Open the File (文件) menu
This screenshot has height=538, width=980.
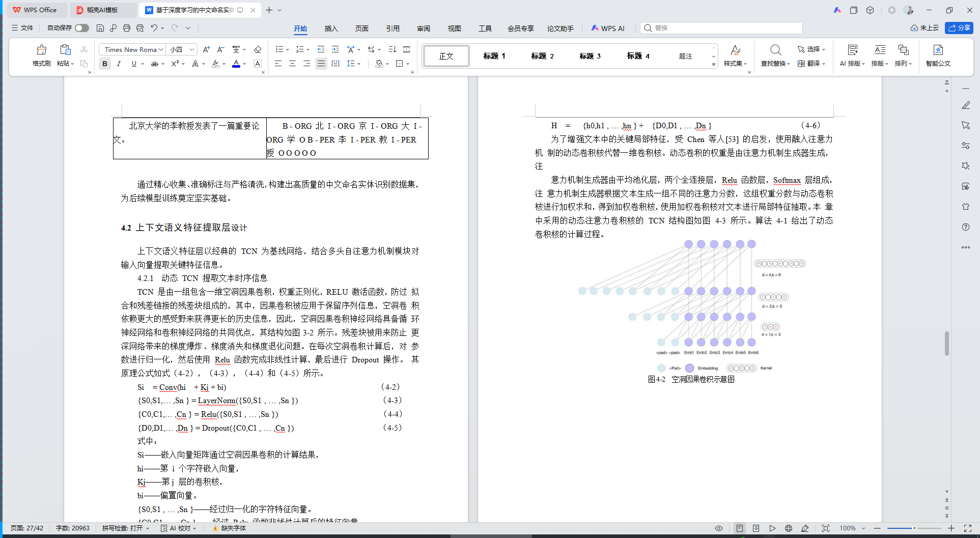tap(22, 28)
